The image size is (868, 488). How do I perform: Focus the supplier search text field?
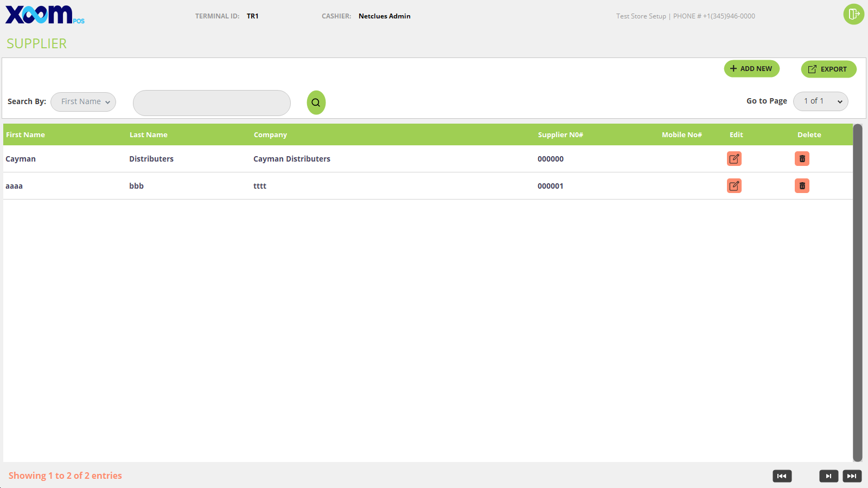(212, 103)
